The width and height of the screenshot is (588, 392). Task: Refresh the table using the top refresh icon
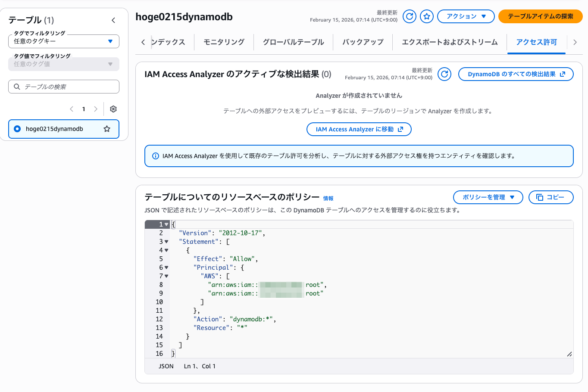coord(409,16)
